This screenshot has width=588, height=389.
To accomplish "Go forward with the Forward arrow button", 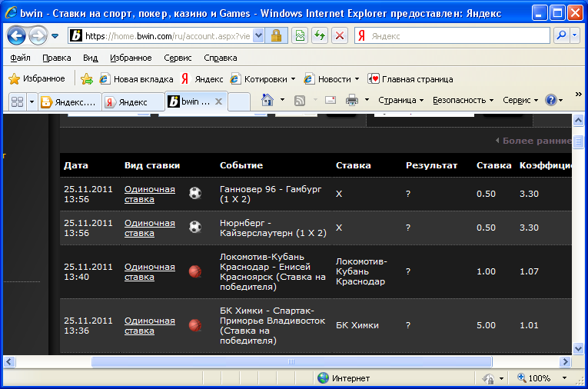I will tap(38, 36).
